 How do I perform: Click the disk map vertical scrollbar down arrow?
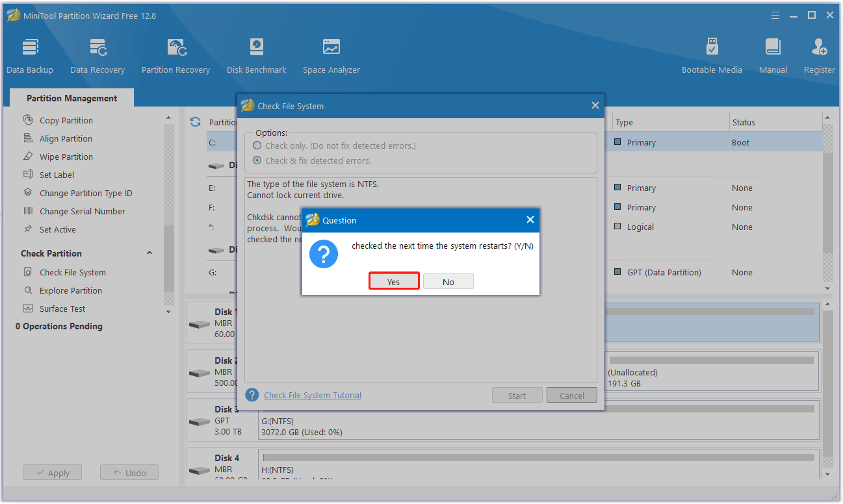tap(827, 474)
